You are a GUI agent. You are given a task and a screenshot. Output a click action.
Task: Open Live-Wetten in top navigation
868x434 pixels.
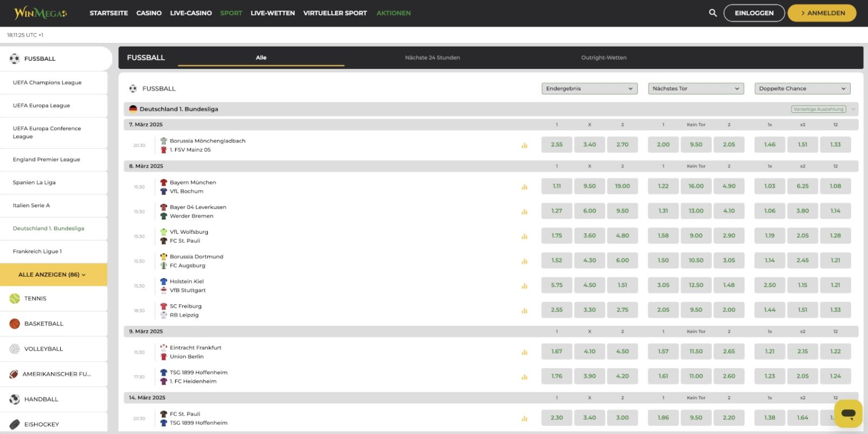pyautogui.click(x=273, y=13)
